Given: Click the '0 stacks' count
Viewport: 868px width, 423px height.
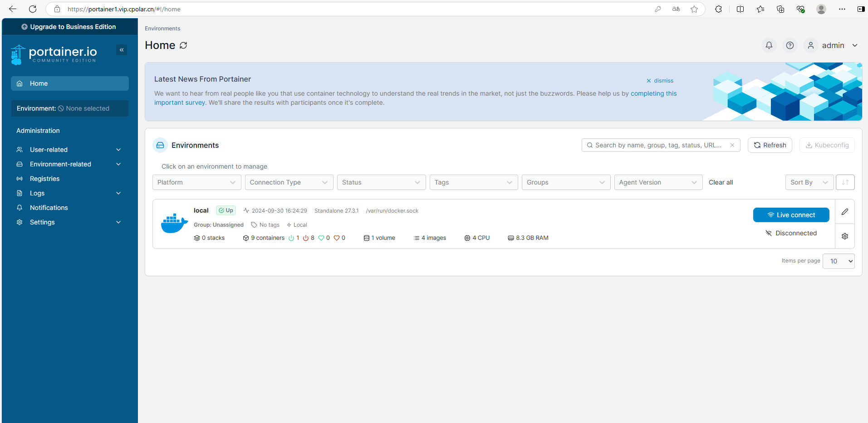Looking at the screenshot, I should (209, 238).
